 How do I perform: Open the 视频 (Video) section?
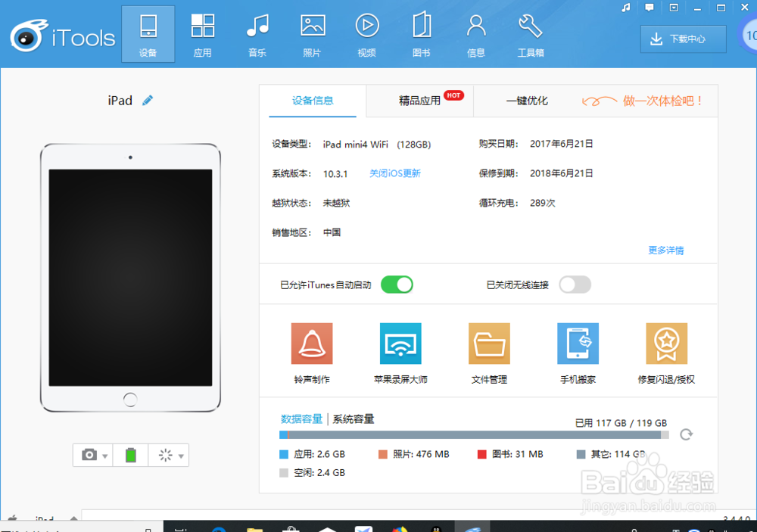click(367, 34)
